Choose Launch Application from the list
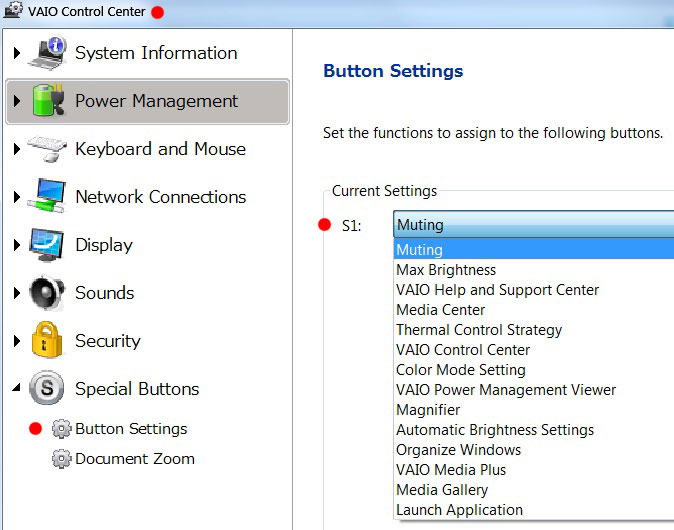Screen dimensions: 674x530 [x=459, y=510]
